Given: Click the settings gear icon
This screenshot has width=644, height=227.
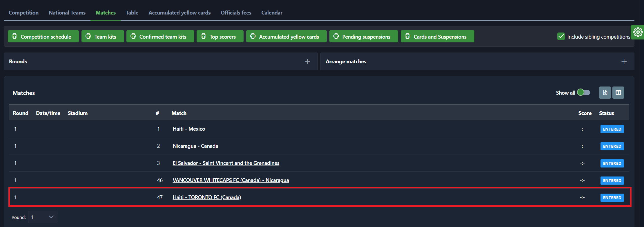Looking at the screenshot, I should tap(638, 32).
